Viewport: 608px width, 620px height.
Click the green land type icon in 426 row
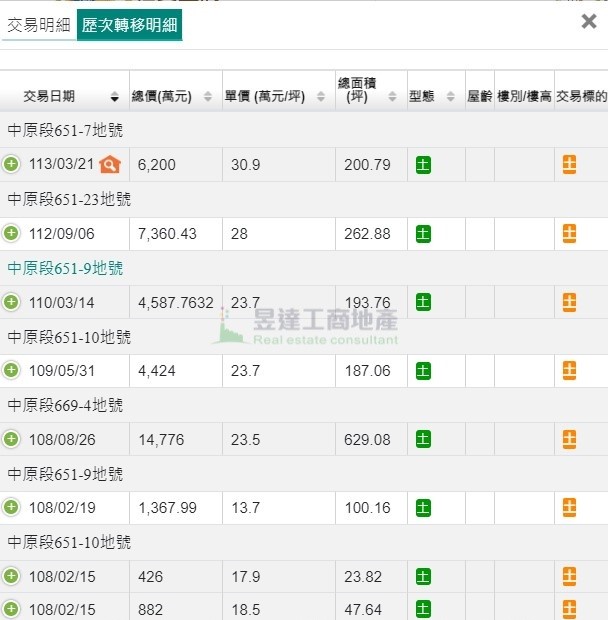point(423,576)
